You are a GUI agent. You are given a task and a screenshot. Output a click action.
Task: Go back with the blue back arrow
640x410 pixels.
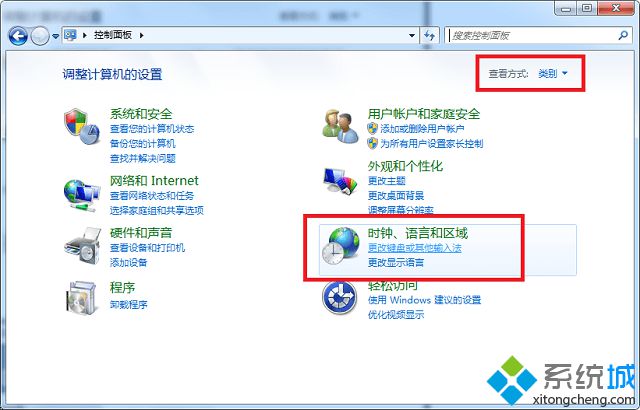pyautogui.click(x=18, y=36)
